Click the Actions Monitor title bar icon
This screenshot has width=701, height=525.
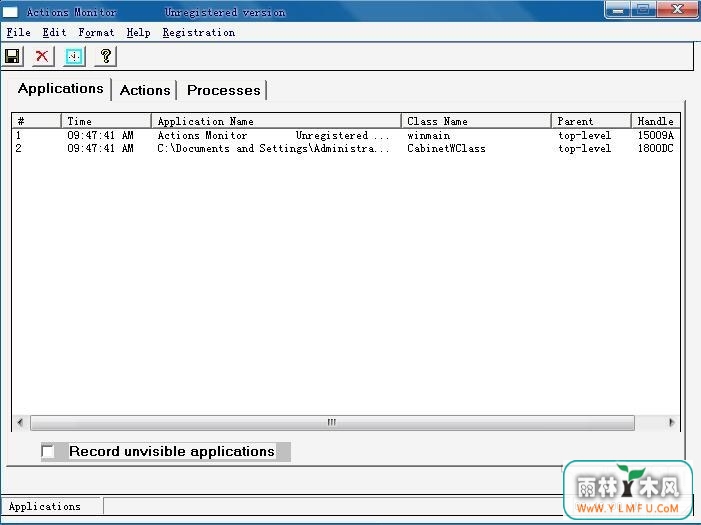click(x=10, y=12)
